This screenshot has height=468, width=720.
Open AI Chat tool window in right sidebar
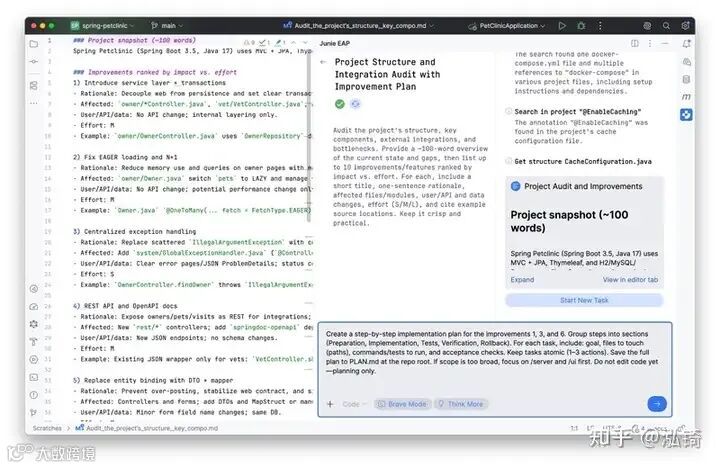pos(686,62)
